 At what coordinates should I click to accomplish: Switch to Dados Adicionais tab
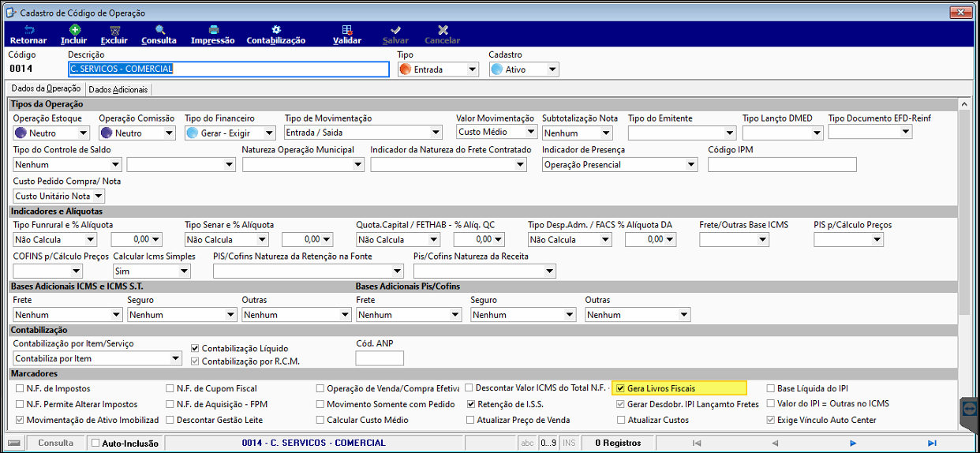coord(118,90)
